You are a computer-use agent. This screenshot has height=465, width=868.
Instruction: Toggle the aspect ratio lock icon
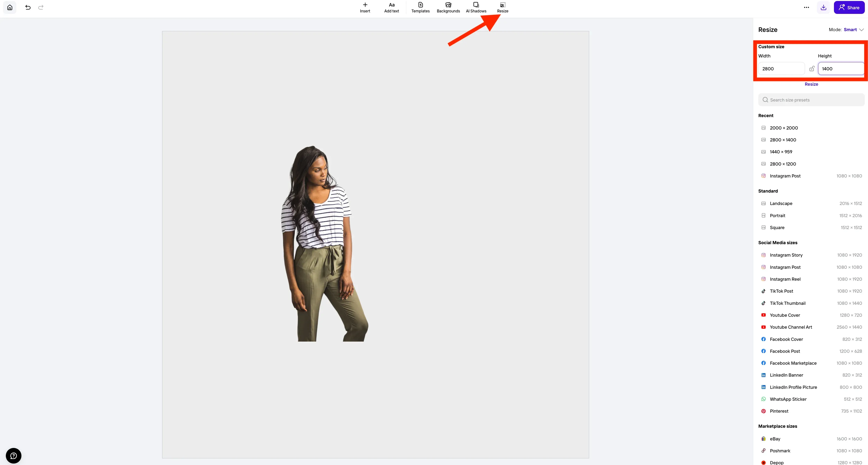point(812,69)
